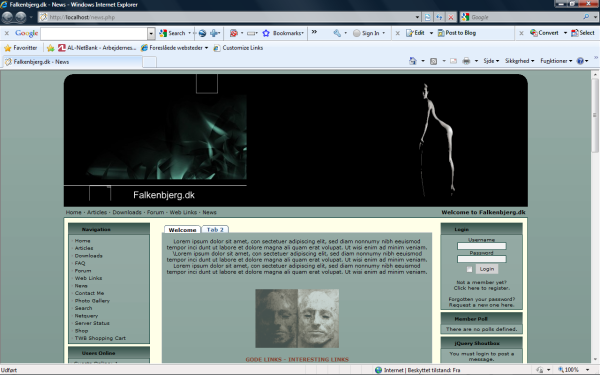Click the IE refresh page icon
The width and height of the screenshot is (600, 375).
coord(428,17)
